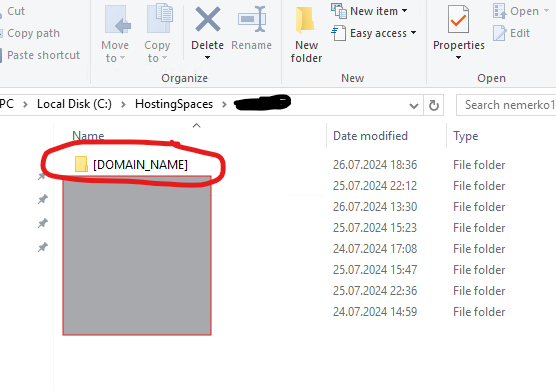Click the Delete icon in Organize group
The width and height of the screenshot is (556, 391).
tap(208, 20)
